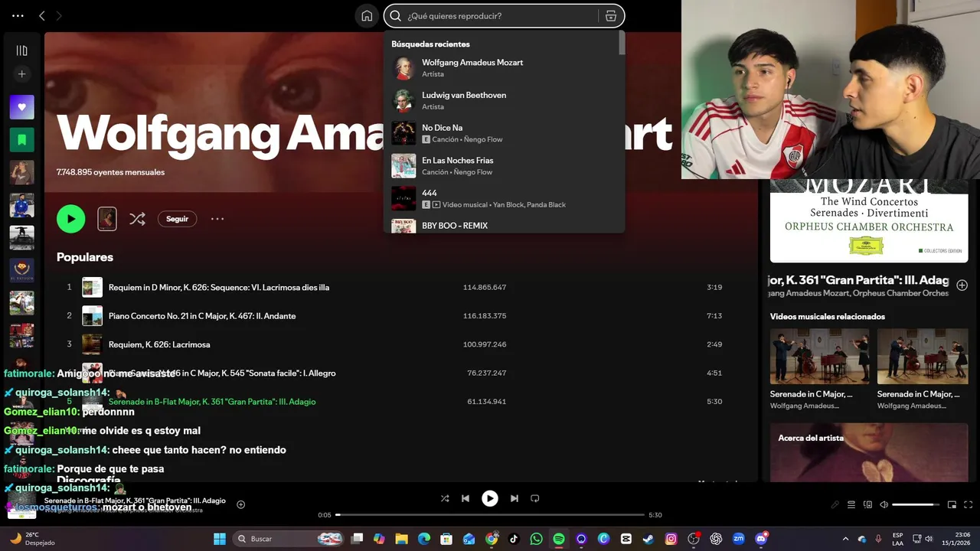Open ESP LAA language switcher
The height and width of the screenshot is (551, 980).
pos(897,539)
